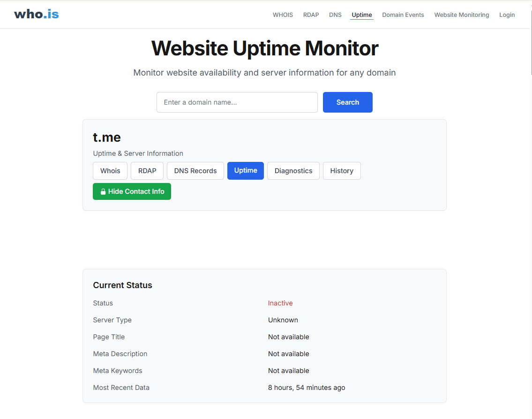Open the History tab
This screenshot has width=532, height=419.
pyautogui.click(x=342, y=171)
